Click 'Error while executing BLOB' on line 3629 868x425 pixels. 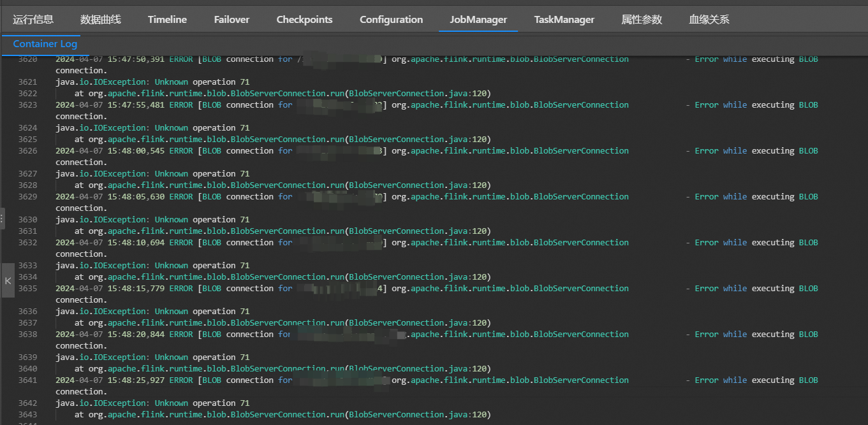click(x=756, y=196)
